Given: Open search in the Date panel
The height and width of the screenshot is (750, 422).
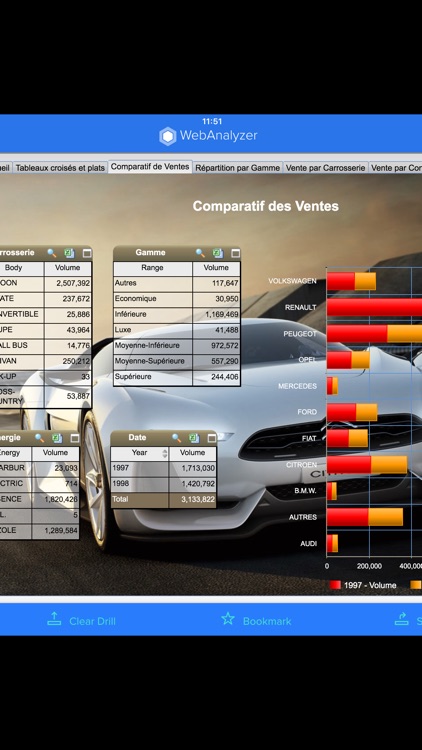Looking at the screenshot, I should click(177, 438).
